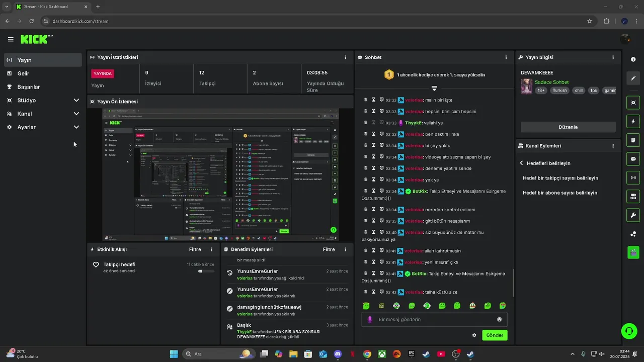Click the stream category thumbnail image

coord(526,86)
